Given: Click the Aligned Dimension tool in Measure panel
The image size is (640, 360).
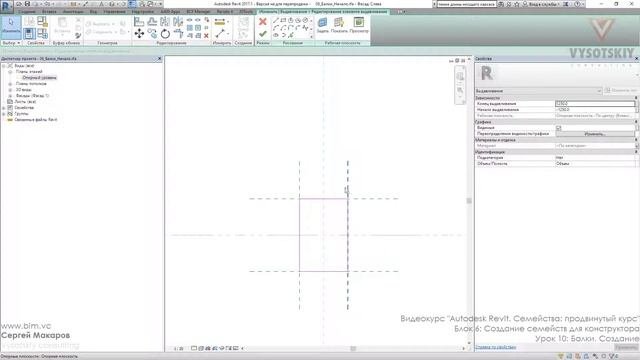Looking at the screenshot, I should pos(220,22).
